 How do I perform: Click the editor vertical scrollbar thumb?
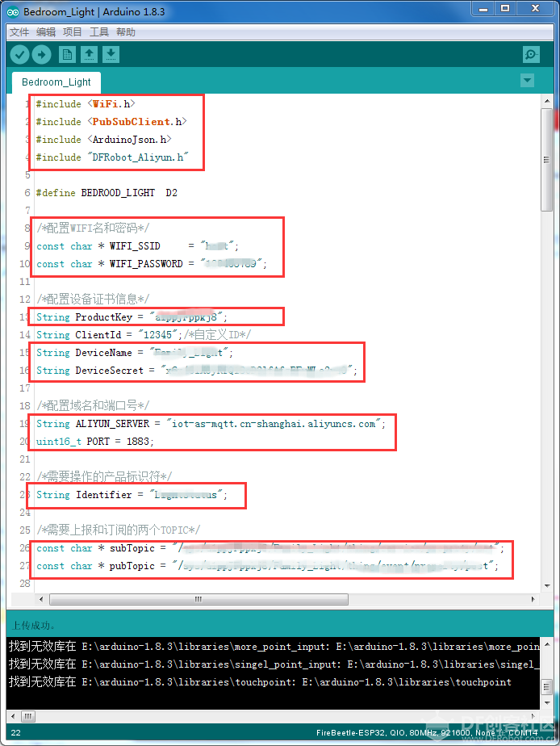click(547, 160)
